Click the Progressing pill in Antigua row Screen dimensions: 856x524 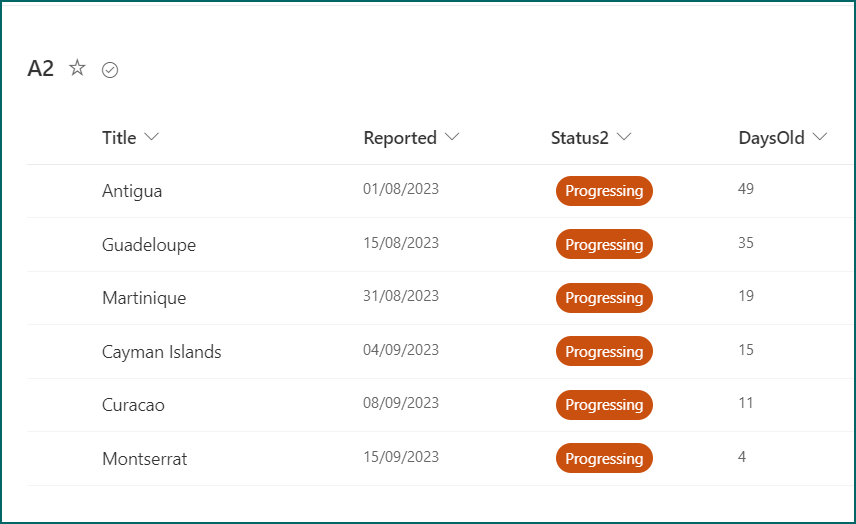coord(604,191)
